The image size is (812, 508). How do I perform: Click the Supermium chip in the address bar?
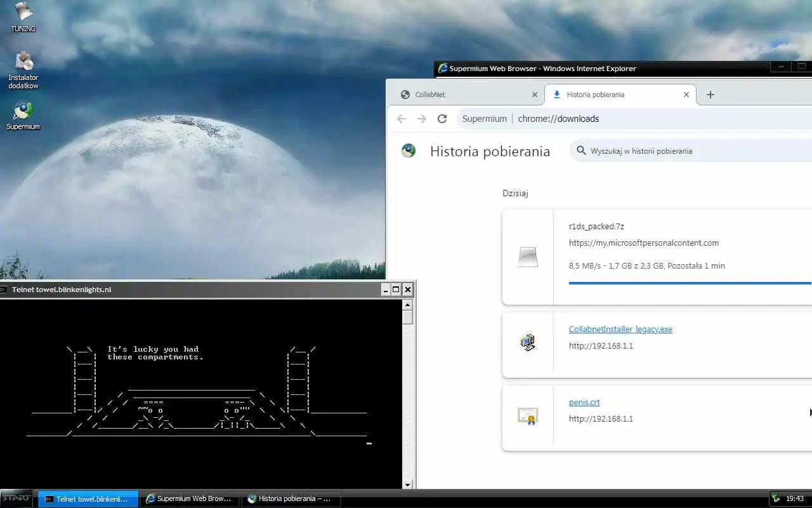tap(485, 119)
